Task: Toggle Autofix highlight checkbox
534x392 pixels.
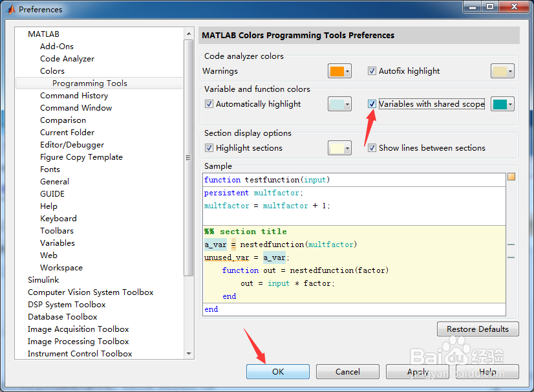Action: tap(372, 71)
